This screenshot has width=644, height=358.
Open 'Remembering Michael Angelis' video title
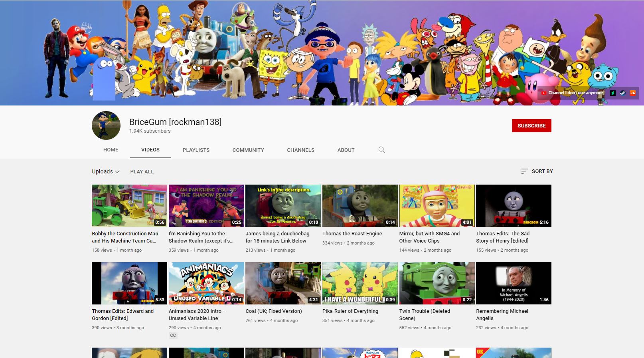tap(502, 315)
